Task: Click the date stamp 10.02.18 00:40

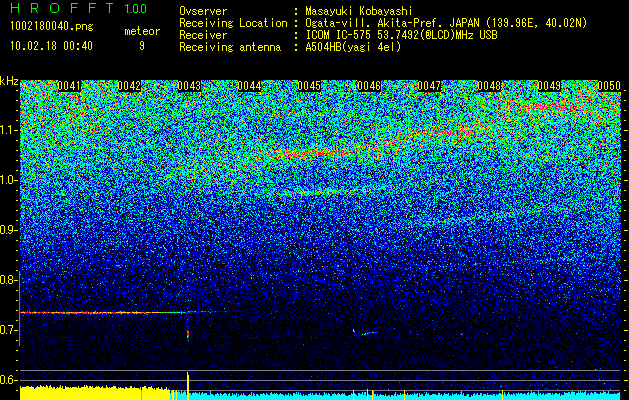Action: 51,46
